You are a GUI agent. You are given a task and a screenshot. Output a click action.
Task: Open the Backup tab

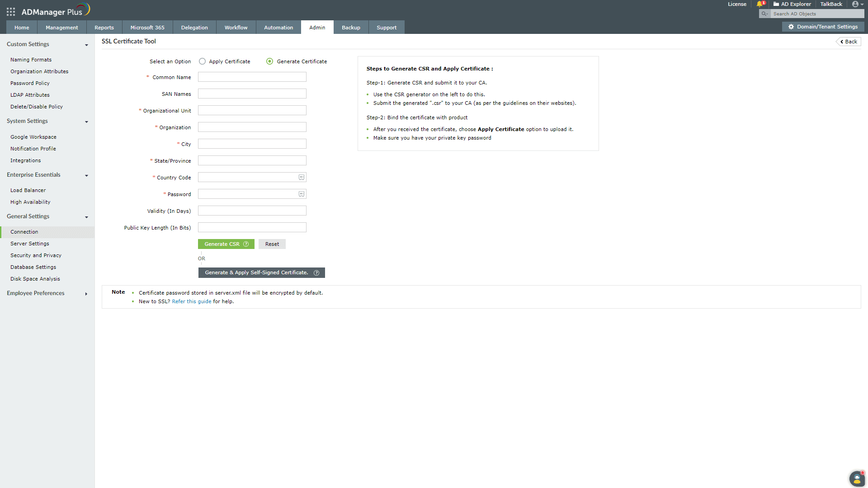[351, 28]
